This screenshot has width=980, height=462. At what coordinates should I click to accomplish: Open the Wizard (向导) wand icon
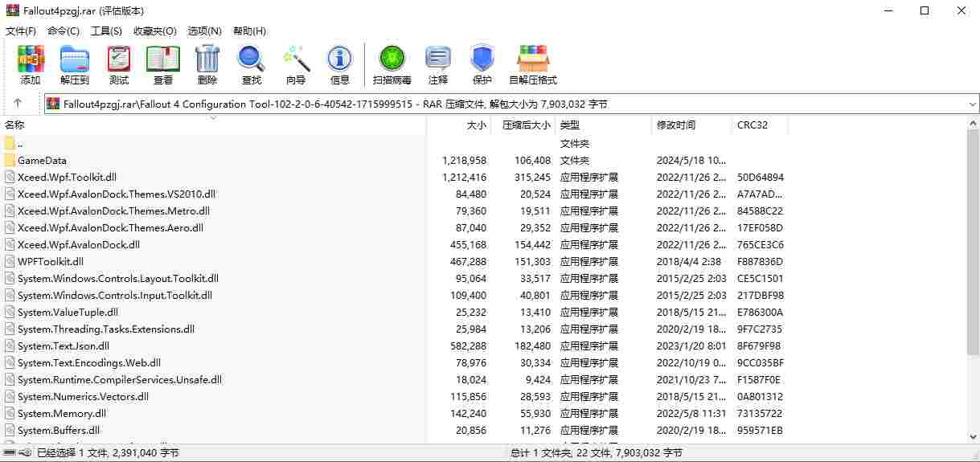pos(296,59)
